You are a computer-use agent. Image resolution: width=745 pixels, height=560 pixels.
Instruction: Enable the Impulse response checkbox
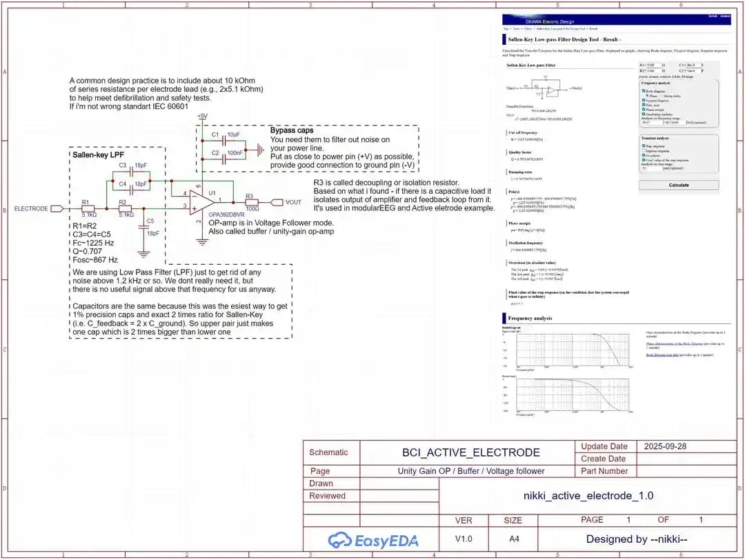pyautogui.click(x=644, y=150)
